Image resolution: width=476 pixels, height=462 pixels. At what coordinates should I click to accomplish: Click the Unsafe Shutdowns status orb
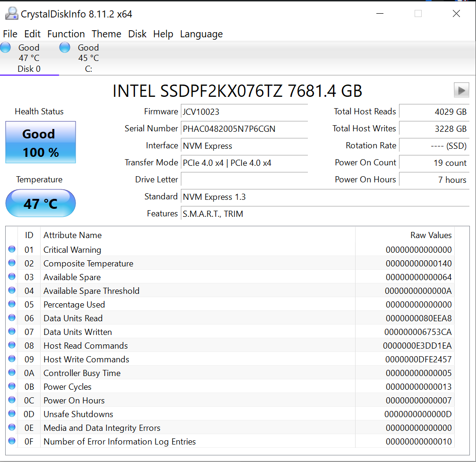tap(12, 414)
